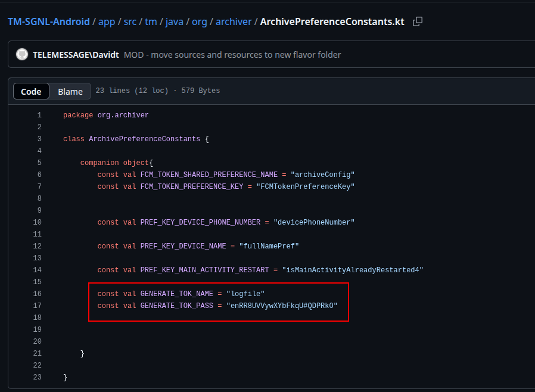Select line number 7
The width and height of the screenshot is (535, 392).
pyautogui.click(x=39, y=186)
